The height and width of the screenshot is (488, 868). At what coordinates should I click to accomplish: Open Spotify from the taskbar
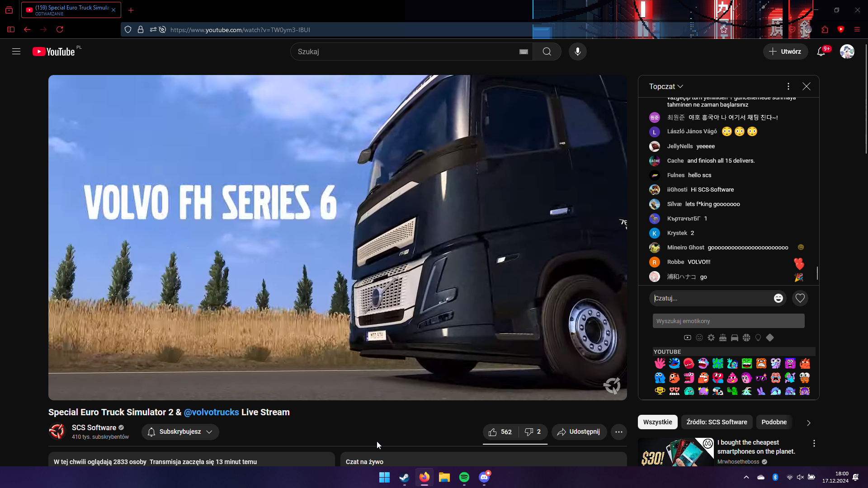tap(464, 477)
